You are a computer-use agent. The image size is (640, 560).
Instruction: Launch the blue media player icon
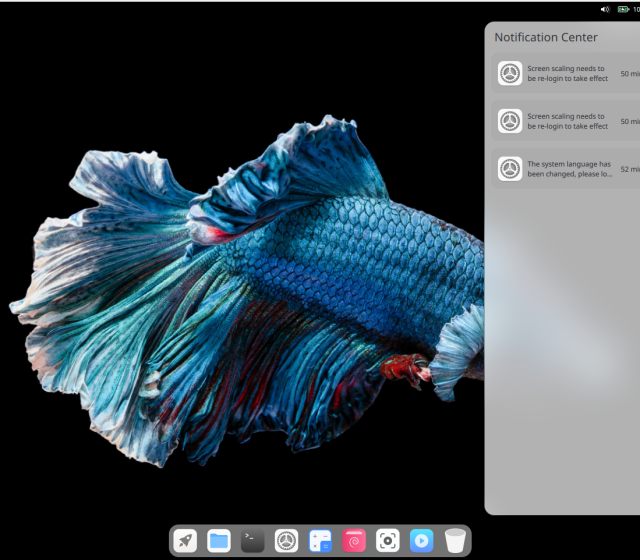422,541
